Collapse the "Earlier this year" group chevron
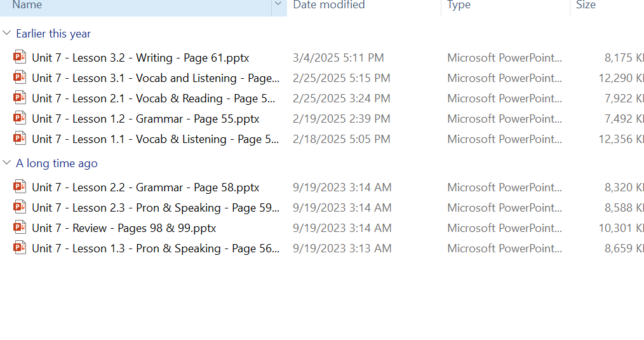 click(x=7, y=33)
